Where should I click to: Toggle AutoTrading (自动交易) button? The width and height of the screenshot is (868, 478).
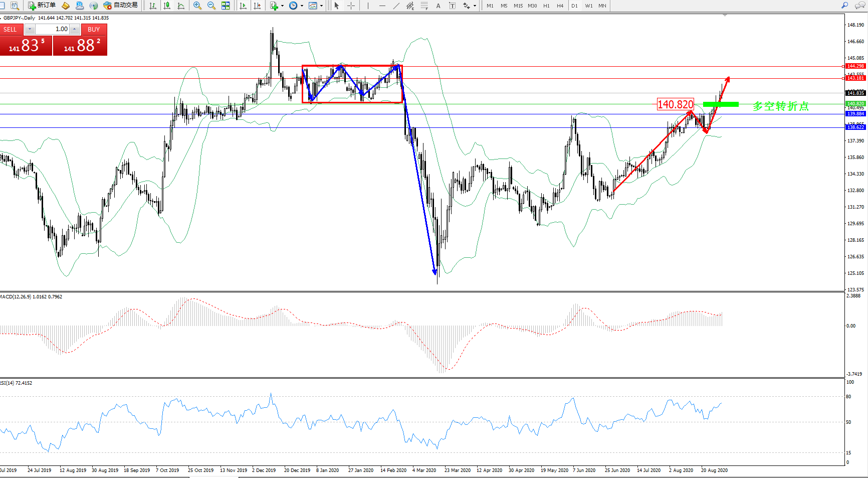click(x=120, y=6)
